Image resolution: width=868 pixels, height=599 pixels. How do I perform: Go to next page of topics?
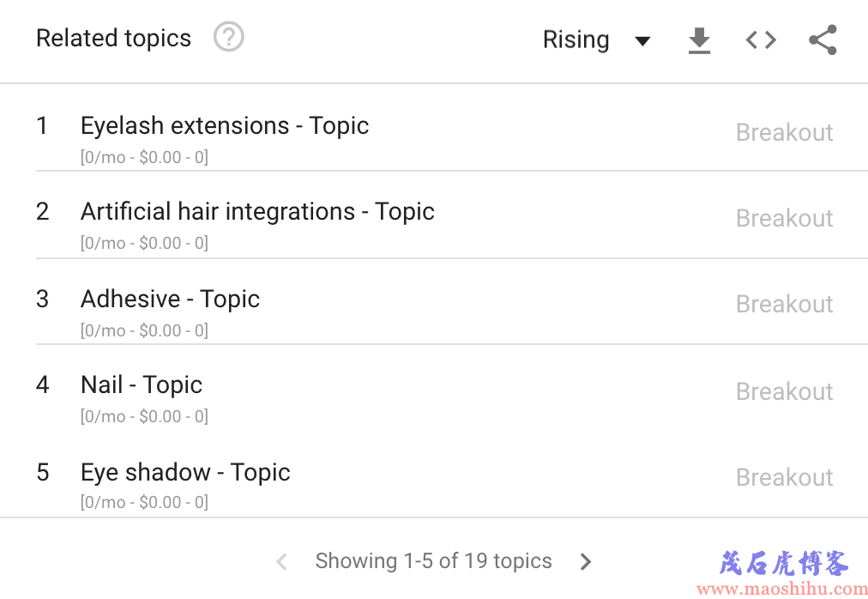pos(586,561)
